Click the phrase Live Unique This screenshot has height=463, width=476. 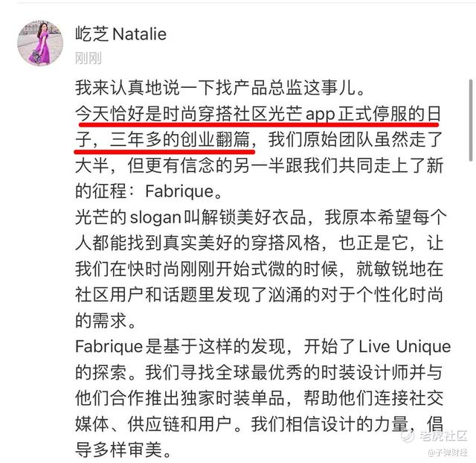(x=405, y=347)
